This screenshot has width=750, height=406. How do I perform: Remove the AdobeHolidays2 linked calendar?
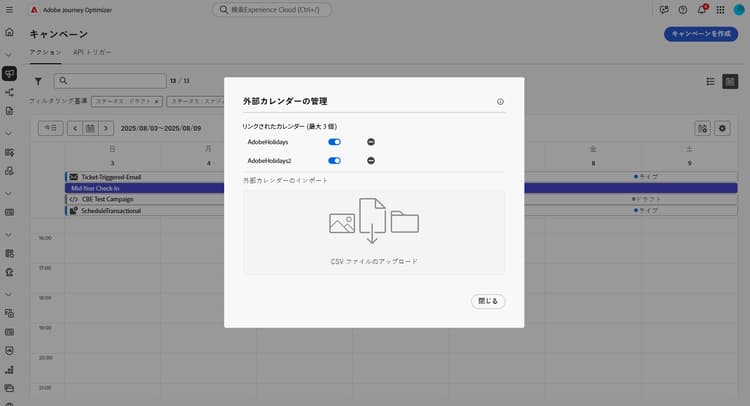371,161
